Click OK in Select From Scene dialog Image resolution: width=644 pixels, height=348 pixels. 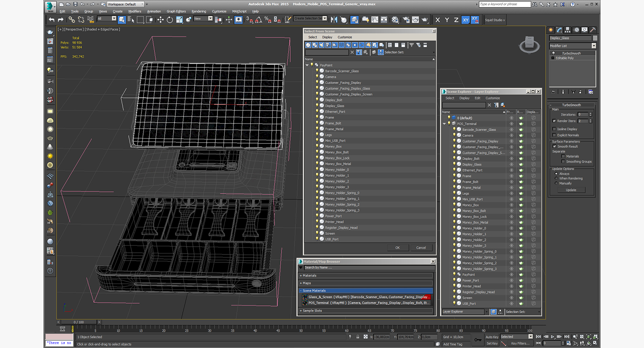[x=398, y=248]
